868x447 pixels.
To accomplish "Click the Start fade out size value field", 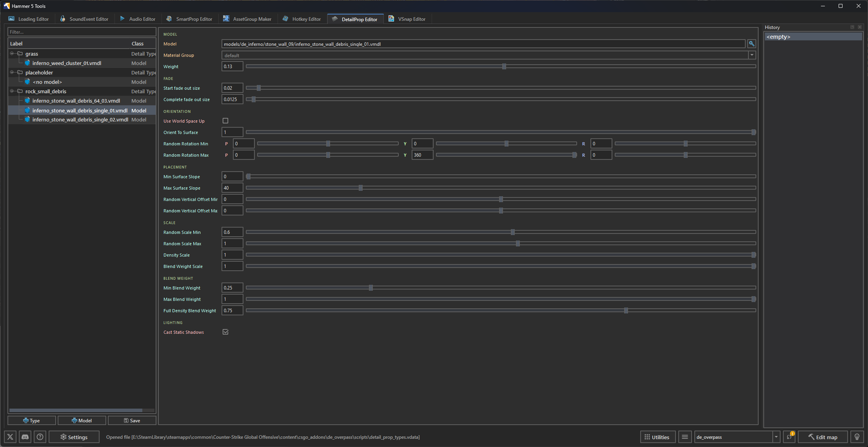I will pos(232,88).
